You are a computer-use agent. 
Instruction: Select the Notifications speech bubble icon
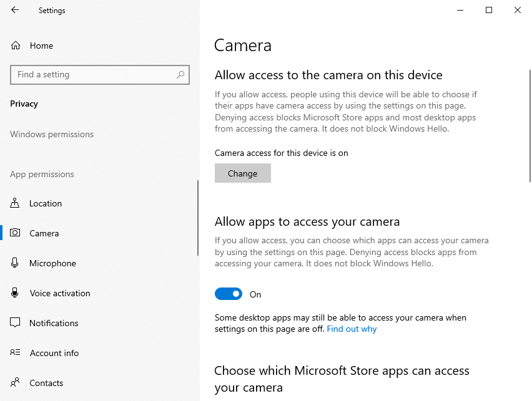[14, 323]
